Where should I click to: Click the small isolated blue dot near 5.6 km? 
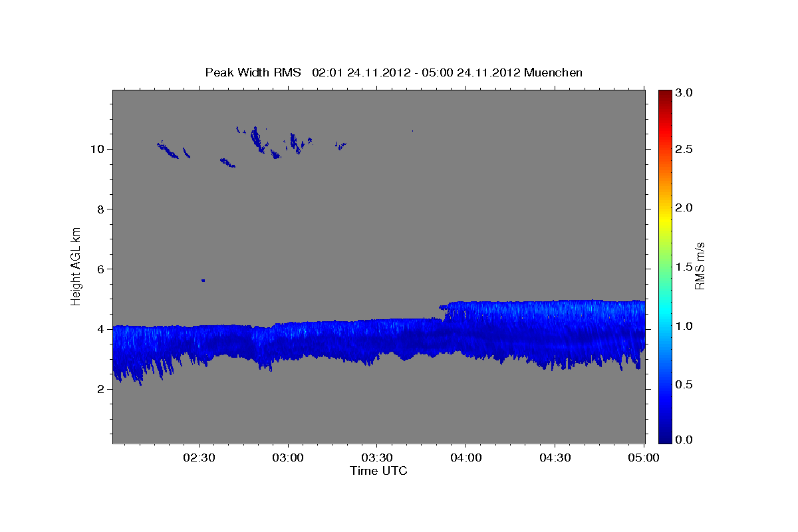203,280
